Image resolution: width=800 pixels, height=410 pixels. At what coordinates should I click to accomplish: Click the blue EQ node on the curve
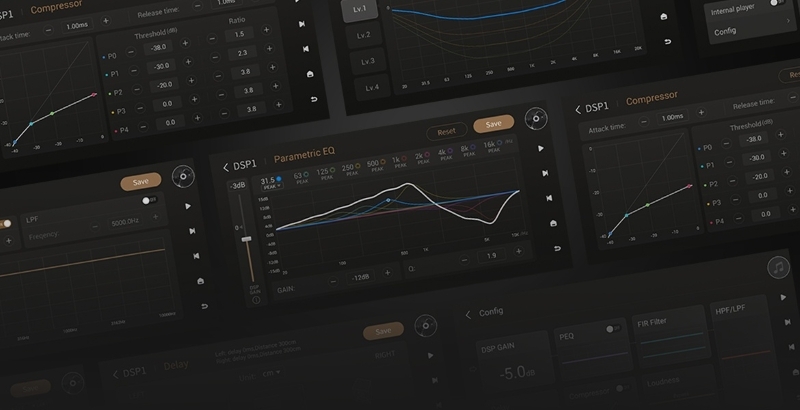point(388,200)
